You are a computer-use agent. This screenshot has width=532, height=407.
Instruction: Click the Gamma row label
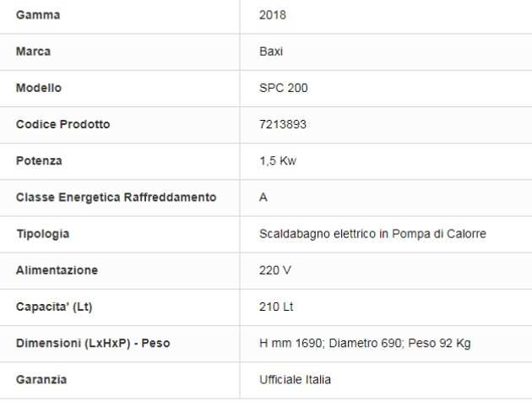tap(38, 15)
